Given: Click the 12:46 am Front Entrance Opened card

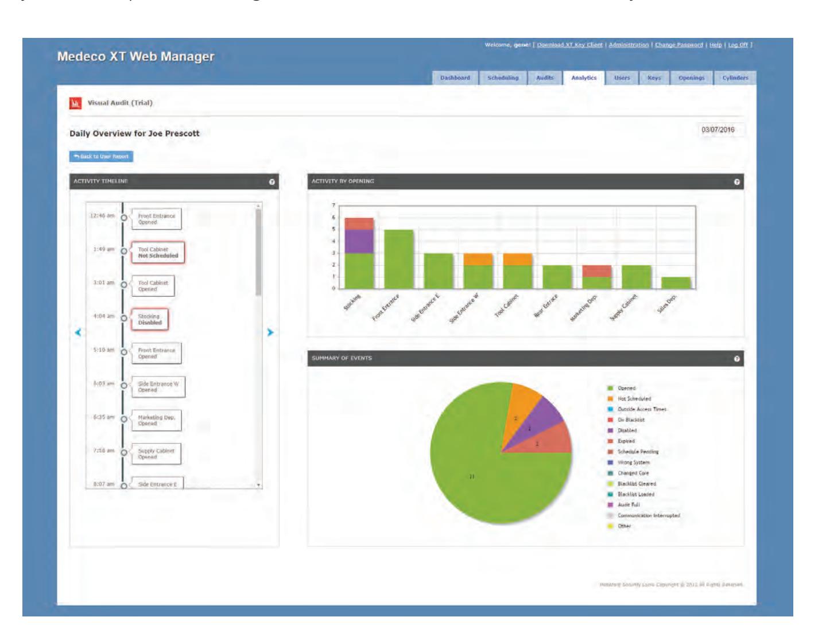Looking at the screenshot, I should pos(156,219).
